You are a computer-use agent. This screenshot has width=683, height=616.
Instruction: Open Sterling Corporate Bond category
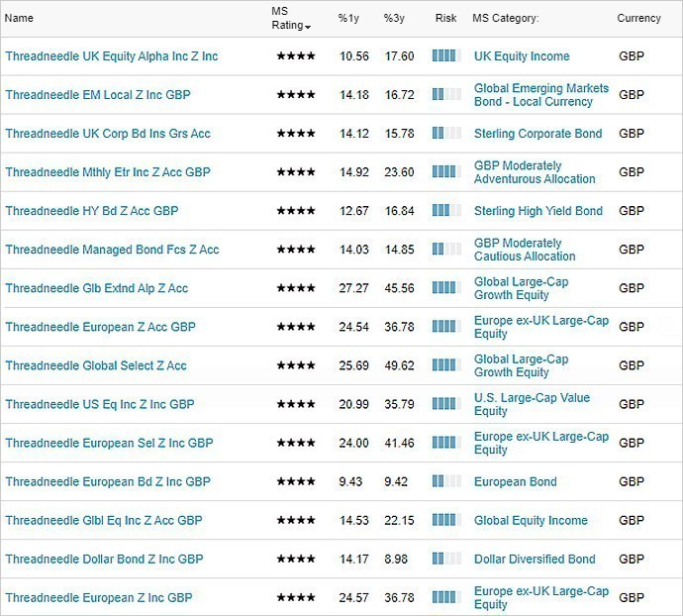point(537,134)
